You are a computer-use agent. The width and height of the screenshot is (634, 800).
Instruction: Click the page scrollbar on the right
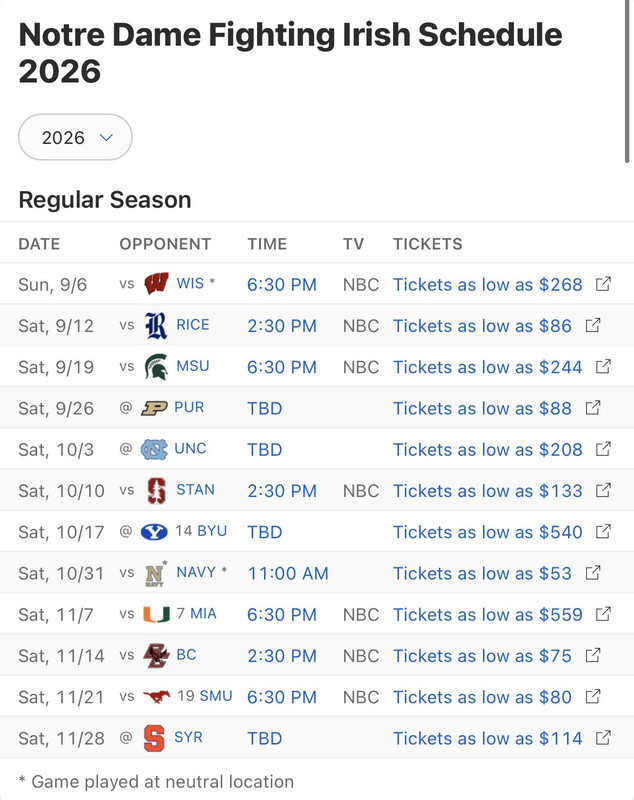coord(627,82)
